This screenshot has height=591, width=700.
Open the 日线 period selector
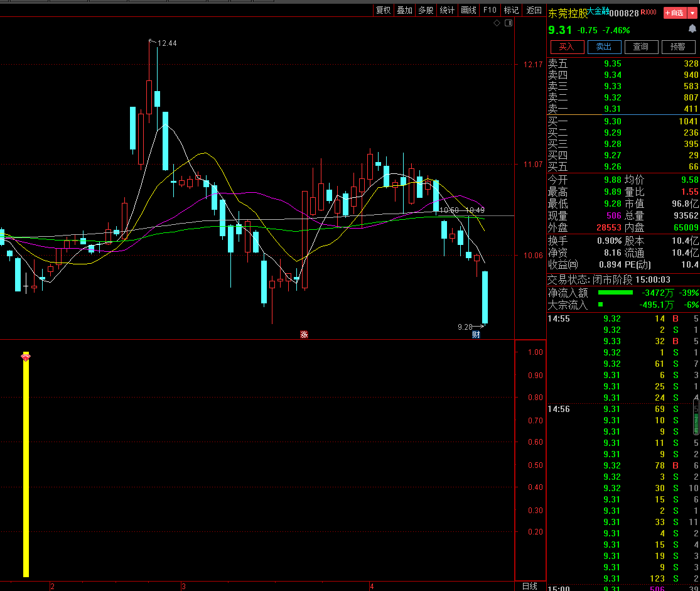point(530,586)
